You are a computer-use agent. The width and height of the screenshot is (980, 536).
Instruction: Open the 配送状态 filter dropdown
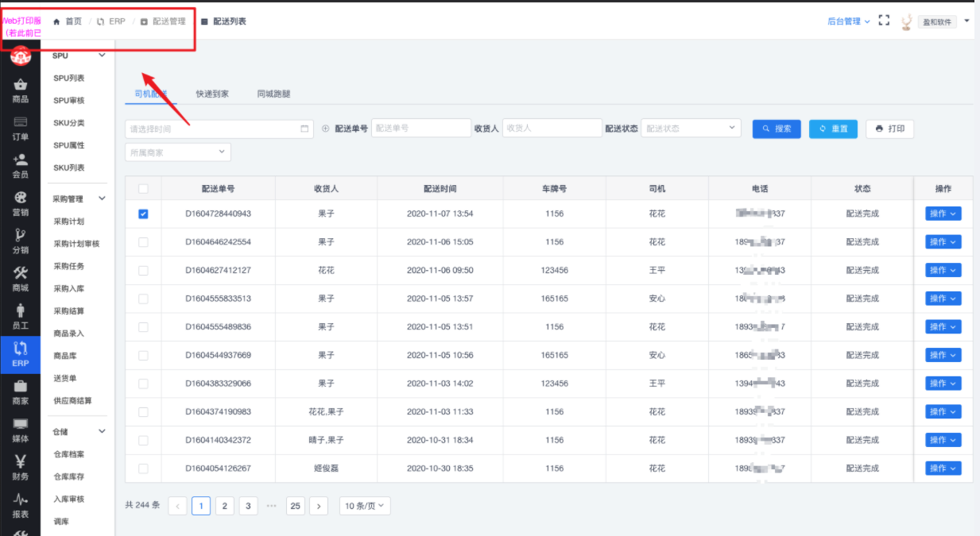pos(691,129)
